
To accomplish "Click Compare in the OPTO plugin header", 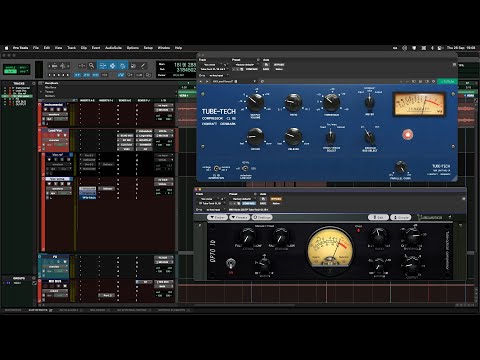I will click(x=249, y=203).
